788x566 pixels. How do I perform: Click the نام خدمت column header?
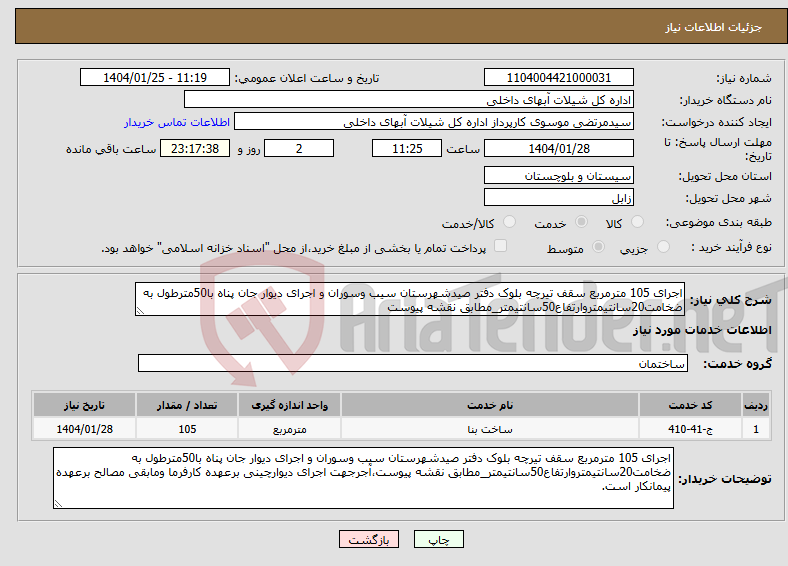pos(490,405)
